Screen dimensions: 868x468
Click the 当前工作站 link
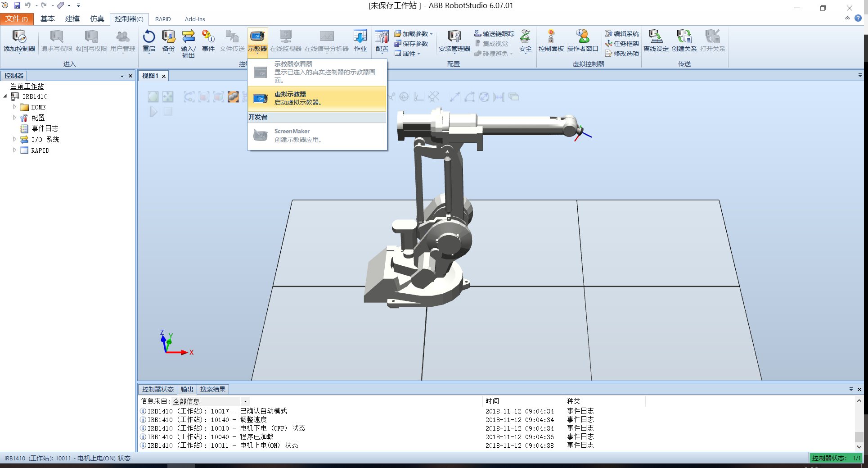pyautogui.click(x=27, y=86)
